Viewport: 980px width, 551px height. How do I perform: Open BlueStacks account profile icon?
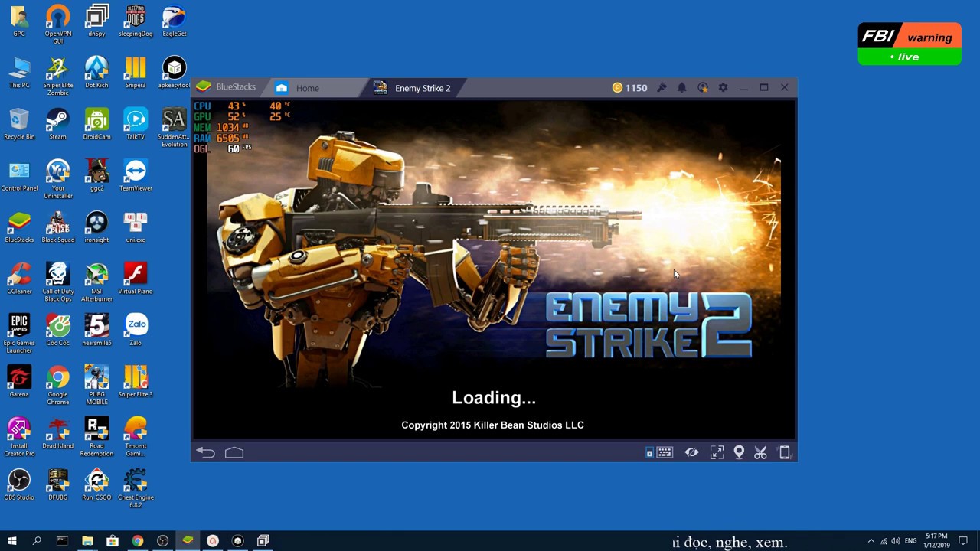click(702, 88)
